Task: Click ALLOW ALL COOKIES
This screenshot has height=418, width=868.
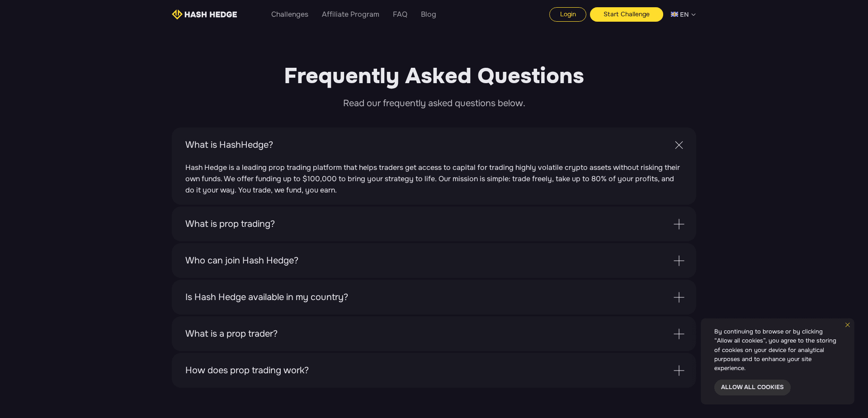Action: (x=752, y=387)
